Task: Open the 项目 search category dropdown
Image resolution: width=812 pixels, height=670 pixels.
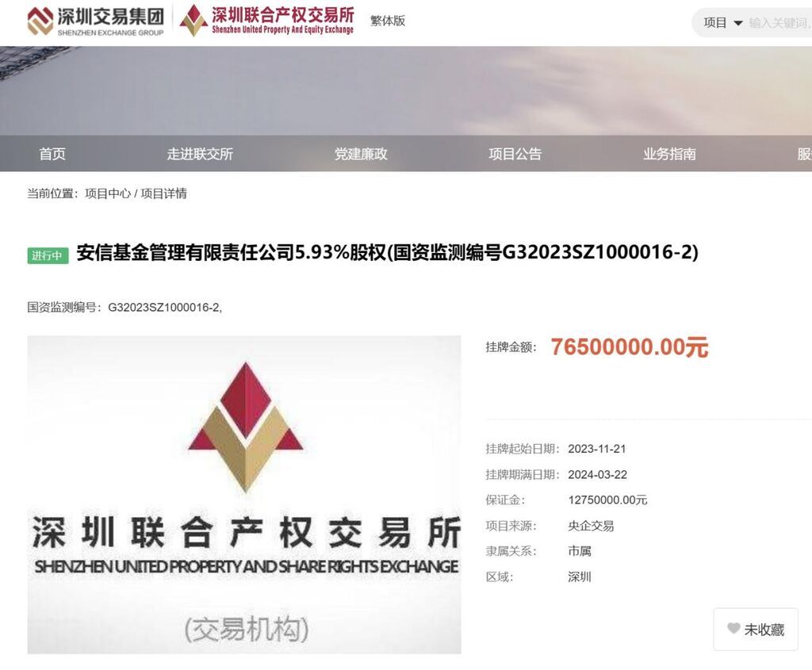Action: coord(723,23)
